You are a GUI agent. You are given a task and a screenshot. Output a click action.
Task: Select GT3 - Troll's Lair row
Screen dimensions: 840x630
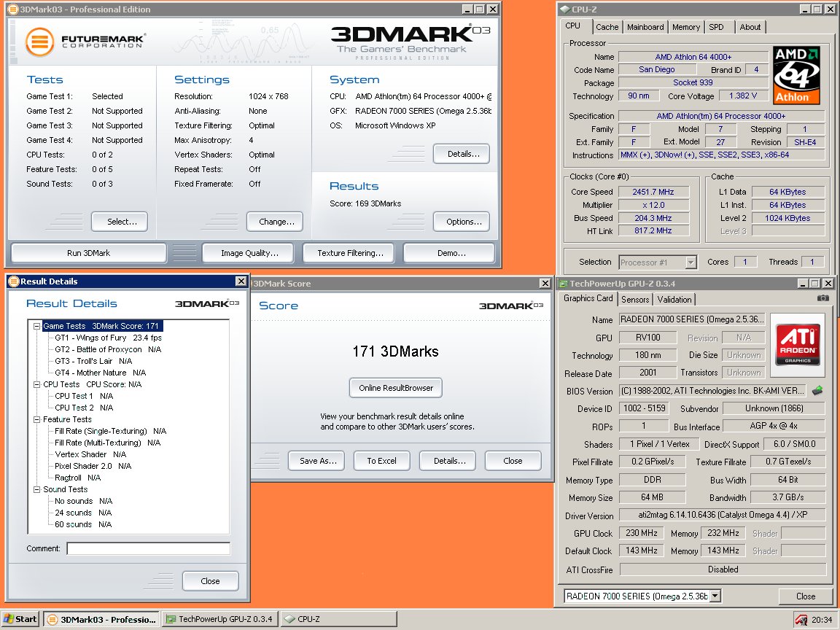[93, 361]
